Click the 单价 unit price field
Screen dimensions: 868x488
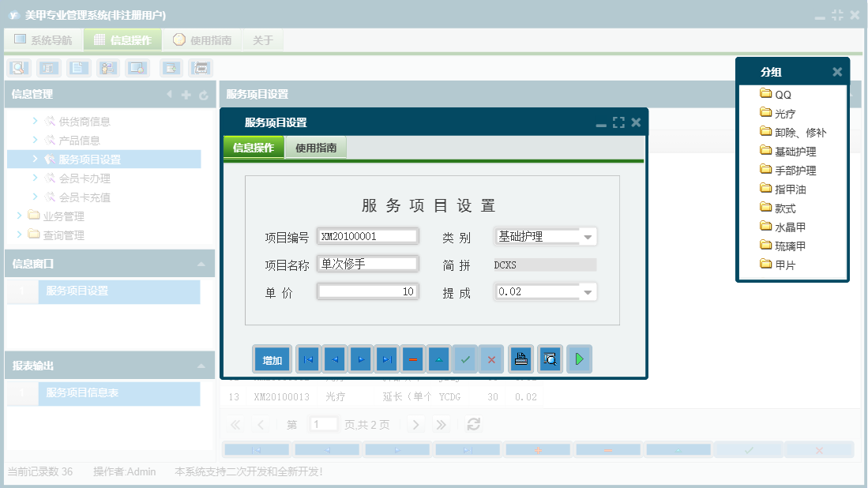coord(367,291)
